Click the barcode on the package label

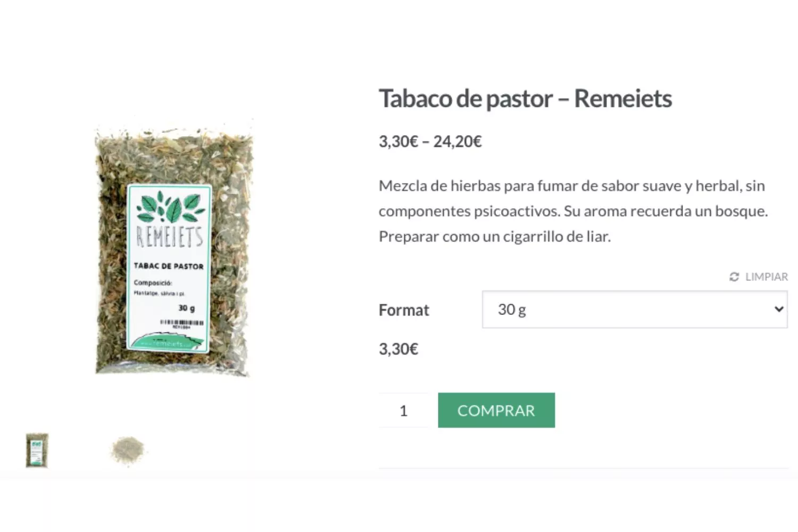pos(182,323)
